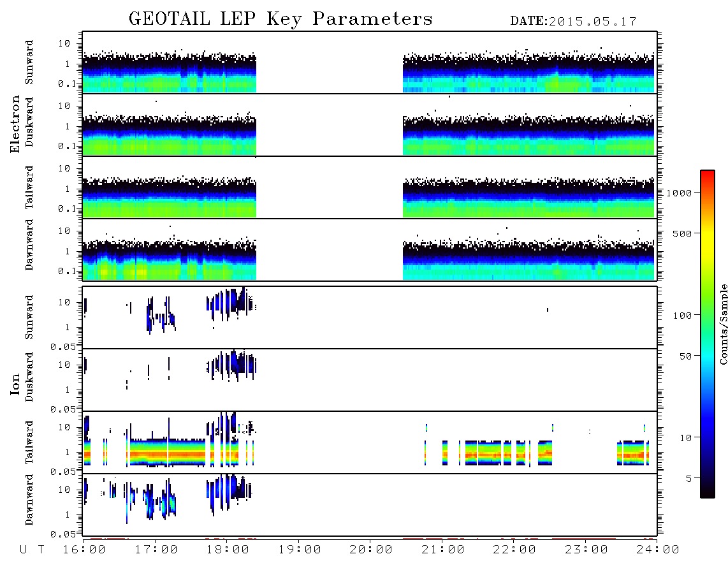The width and height of the screenshot is (728, 561).
Task: Click the 18:00 time tick label
Action: [x=228, y=550]
